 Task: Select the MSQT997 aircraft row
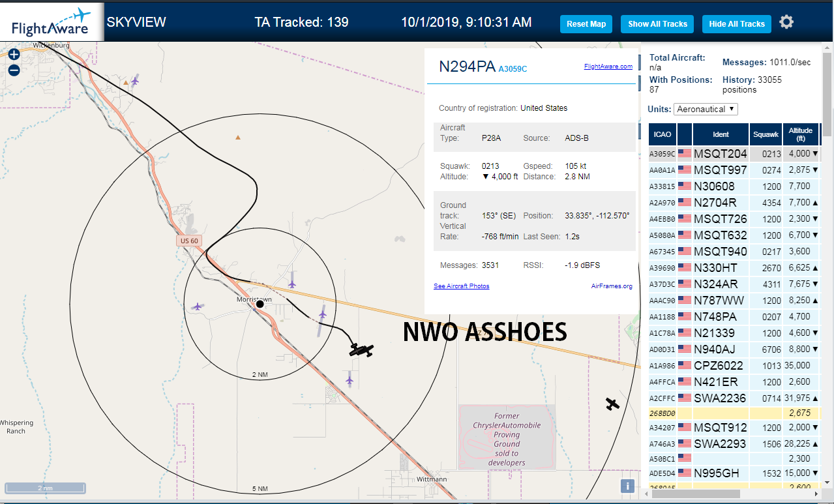[734, 170]
